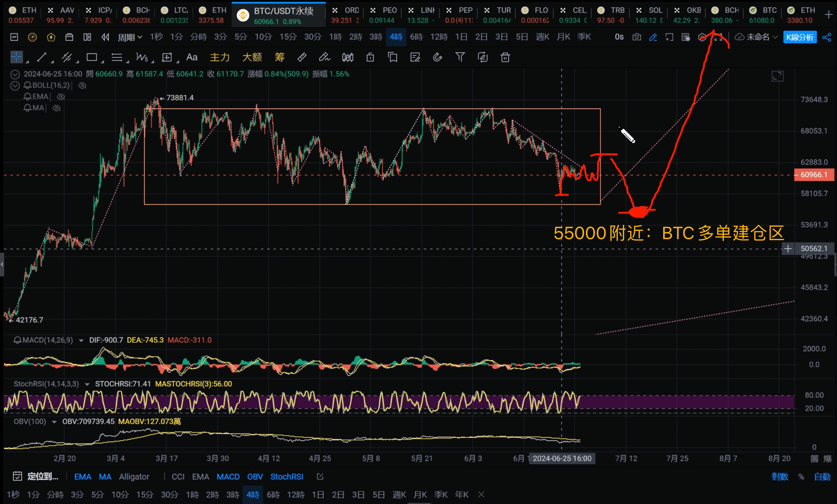
Task: Toggle the EMA main indicator in the bottom bar
Action: point(83,476)
